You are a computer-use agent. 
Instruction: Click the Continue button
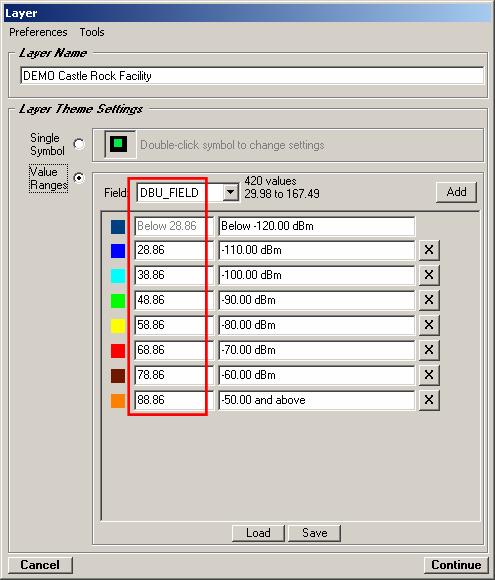click(x=456, y=565)
